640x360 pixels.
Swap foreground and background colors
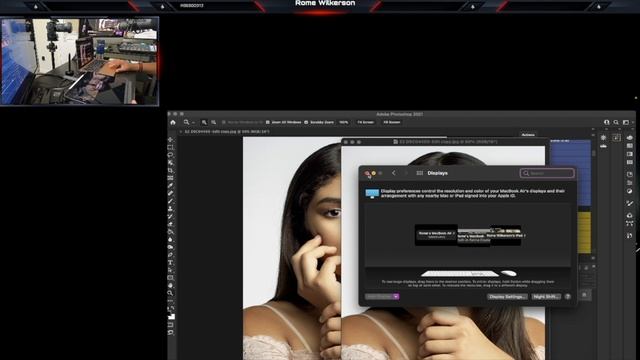(x=173, y=308)
